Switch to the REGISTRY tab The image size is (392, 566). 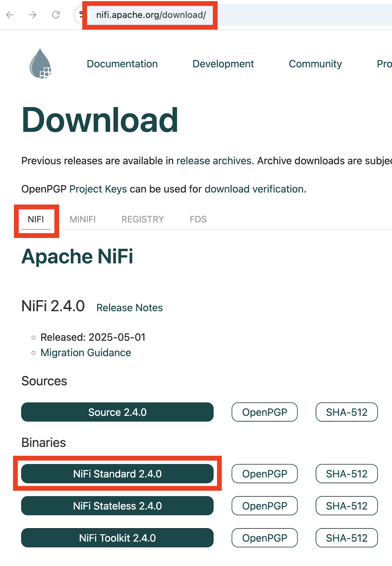click(143, 219)
